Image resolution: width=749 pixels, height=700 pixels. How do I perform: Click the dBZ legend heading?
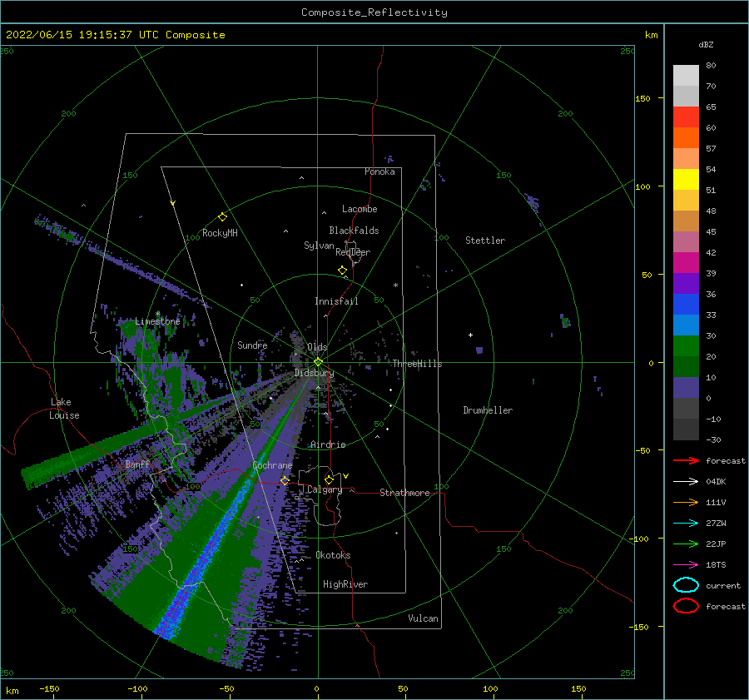[x=706, y=44]
